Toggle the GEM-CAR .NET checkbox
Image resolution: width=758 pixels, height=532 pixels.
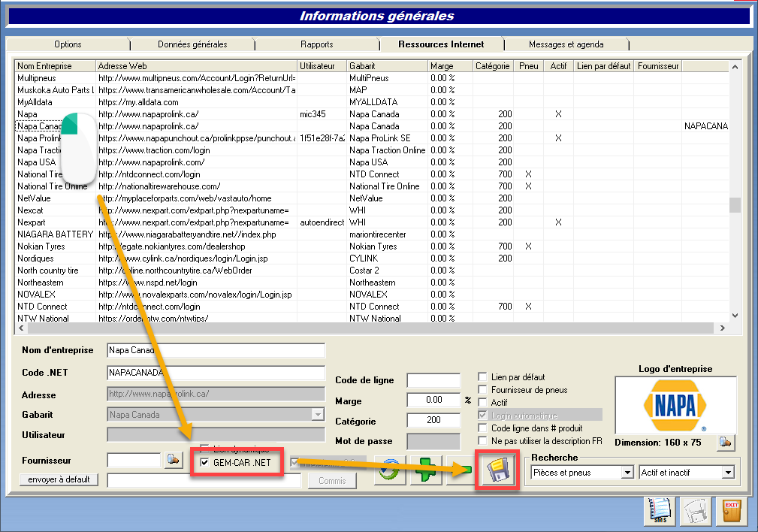tap(205, 462)
